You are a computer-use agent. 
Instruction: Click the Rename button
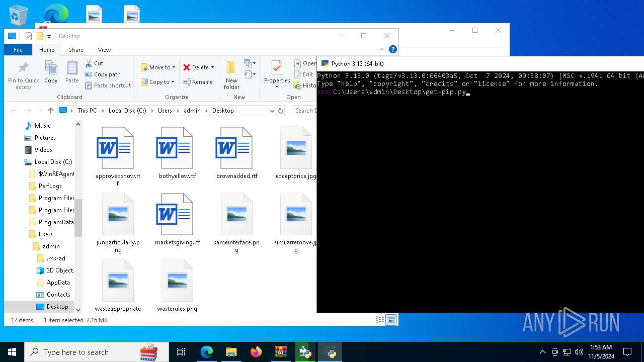(x=198, y=82)
